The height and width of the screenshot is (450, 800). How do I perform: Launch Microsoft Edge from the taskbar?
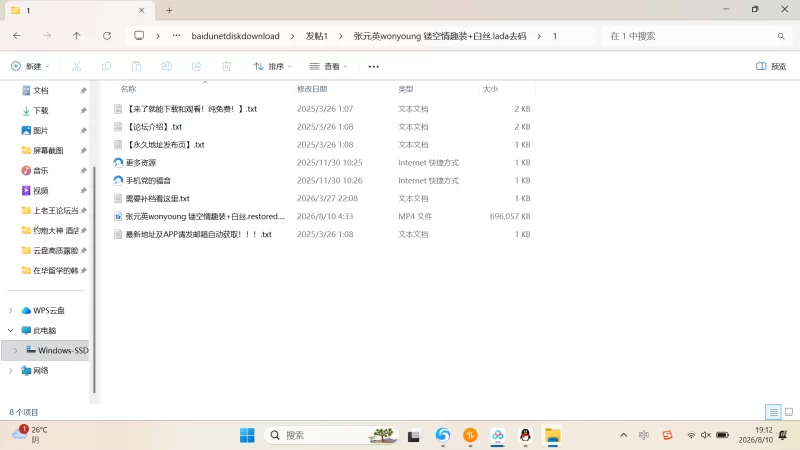point(443,435)
